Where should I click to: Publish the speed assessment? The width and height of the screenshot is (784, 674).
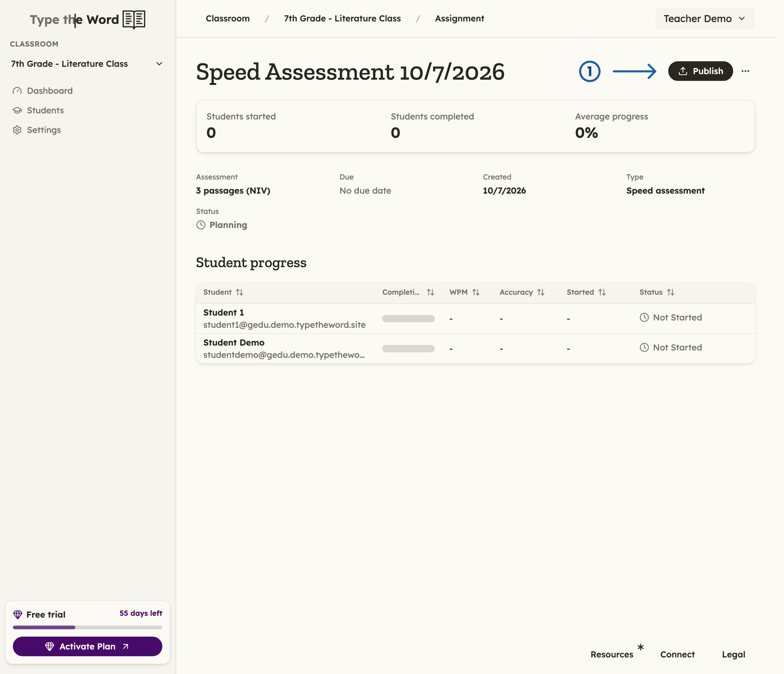tap(700, 71)
